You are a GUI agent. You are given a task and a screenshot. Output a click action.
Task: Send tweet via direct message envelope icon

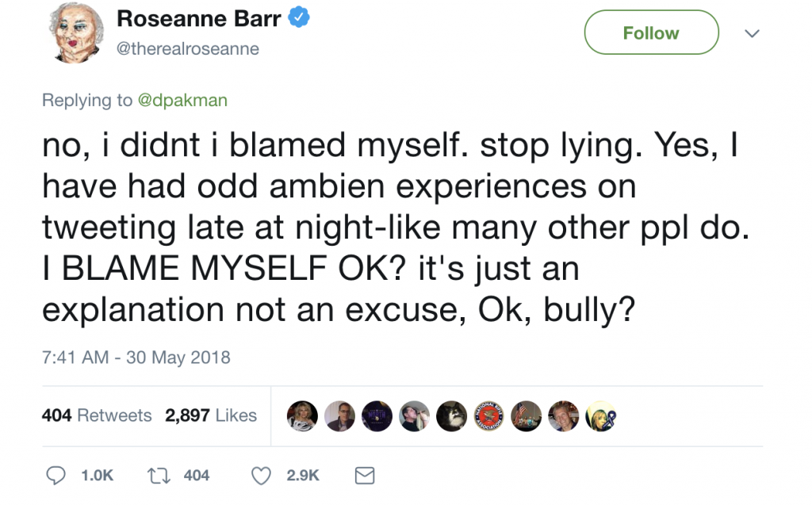(x=364, y=475)
